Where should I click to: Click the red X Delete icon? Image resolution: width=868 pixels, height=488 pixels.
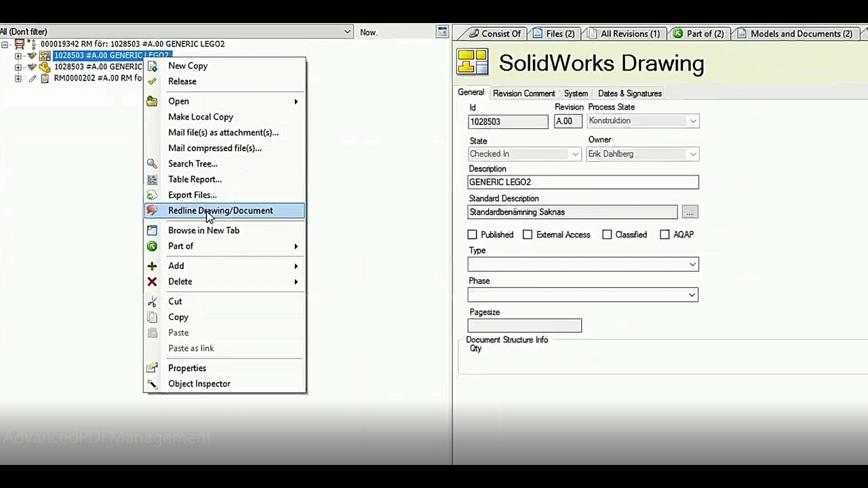(x=153, y=281)
